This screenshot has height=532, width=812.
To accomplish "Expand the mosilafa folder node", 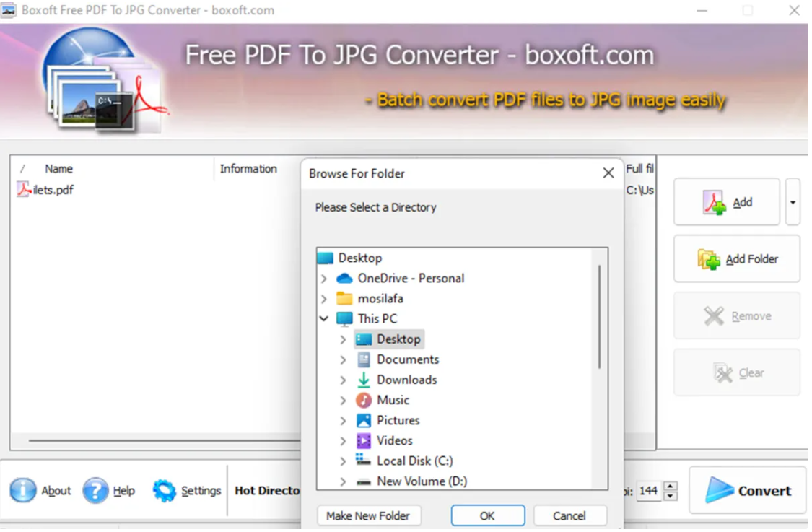I will tap(326, 300).
